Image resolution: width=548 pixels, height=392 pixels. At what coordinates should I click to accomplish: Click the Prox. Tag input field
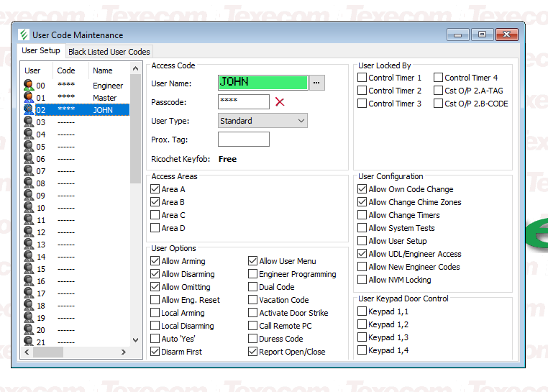[x=244, y=140]
